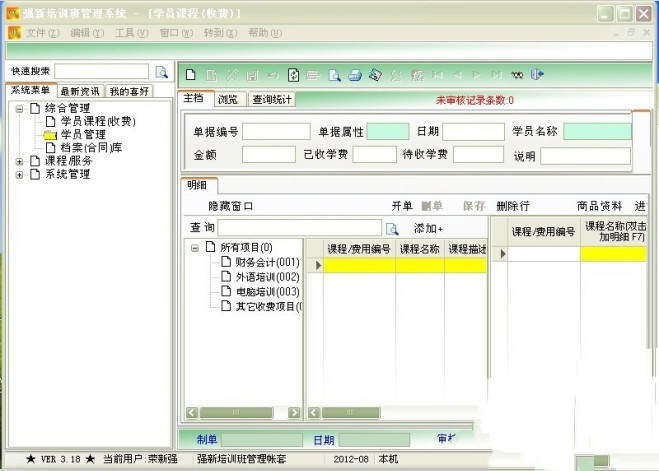Click the 日期 input field in header form
This screenshot has width=659, height=471.
[473, 132]
